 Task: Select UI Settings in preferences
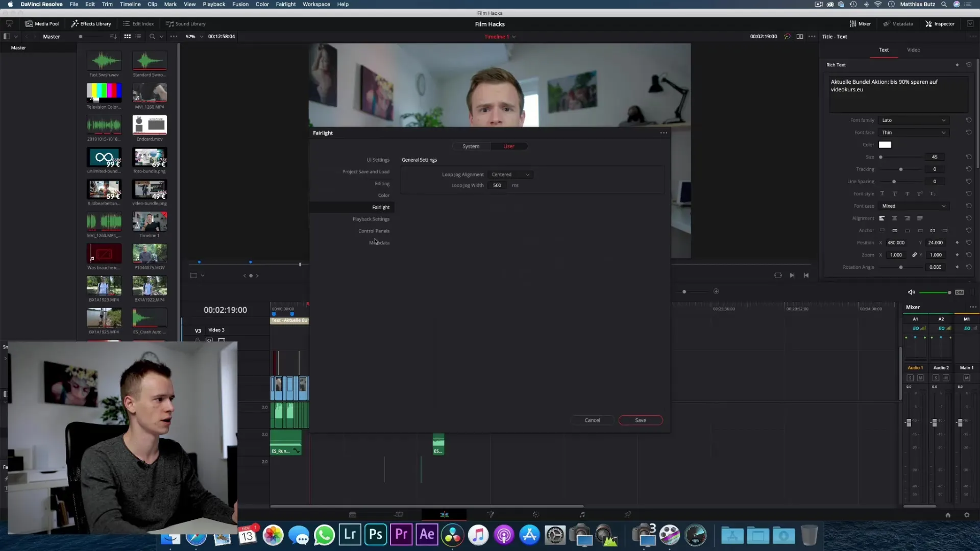pyautogui.click(x=378, y=160)
